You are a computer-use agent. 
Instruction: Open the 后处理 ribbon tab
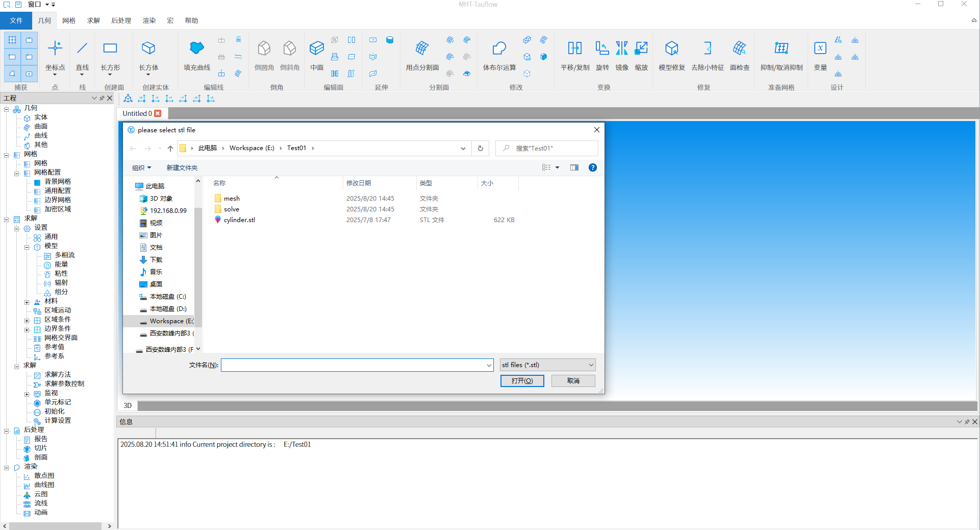[x=121, y=21]
